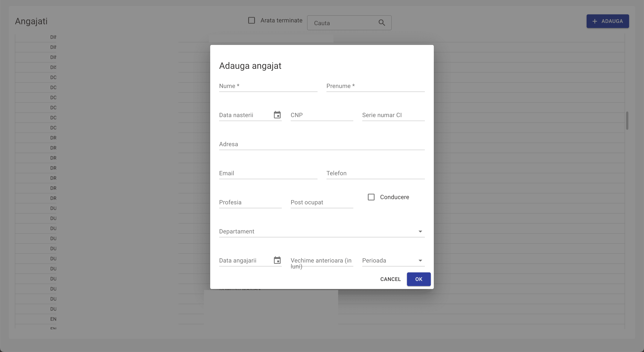Viewport: 644px width, 352px height.
Task: Click the search magnifier icon
Action: pyautogui.click(x=381, y=23)
